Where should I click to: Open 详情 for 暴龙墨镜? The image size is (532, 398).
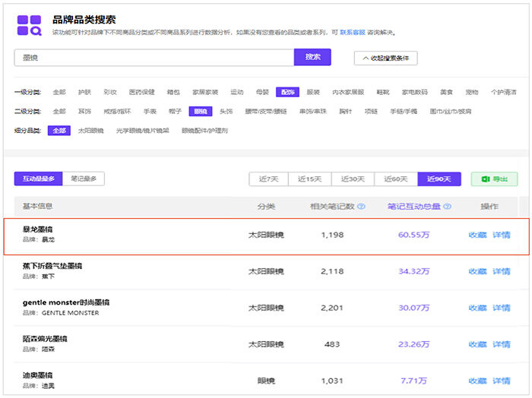(x=502, y=235)
